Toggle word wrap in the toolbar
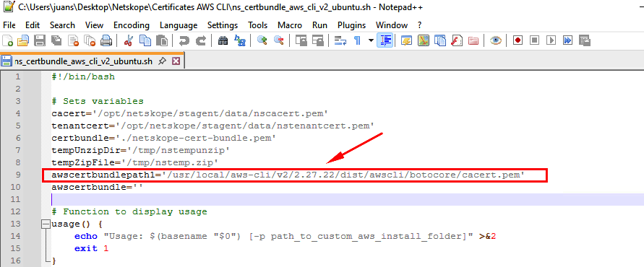Image resolution: width=644 pixels, height=267 pixels. click(x=340, y=40)
